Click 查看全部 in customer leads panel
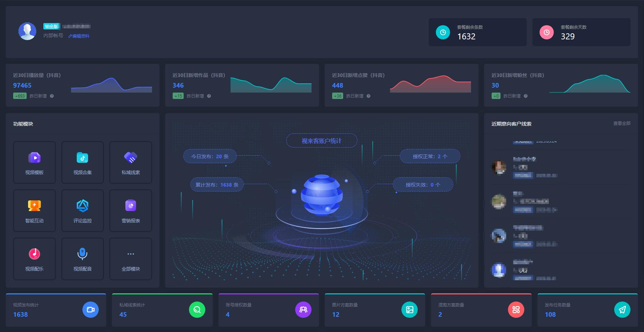644x332 pixels. (x=622, y=123)
